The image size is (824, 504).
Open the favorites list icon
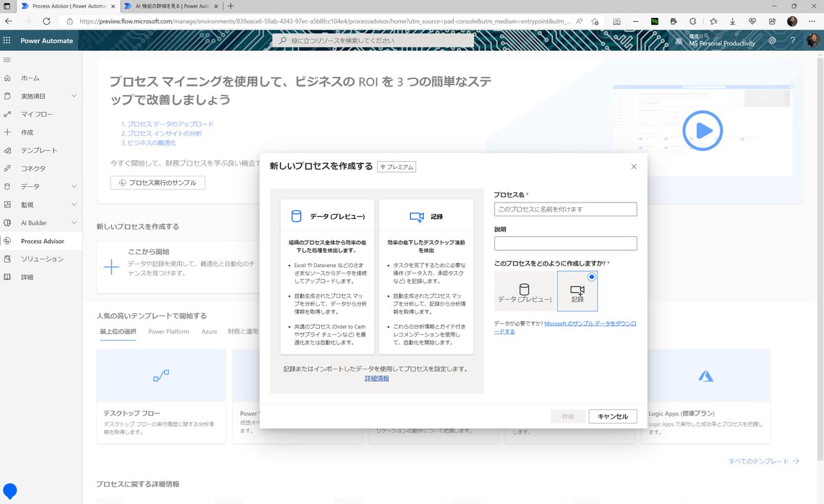713,21
